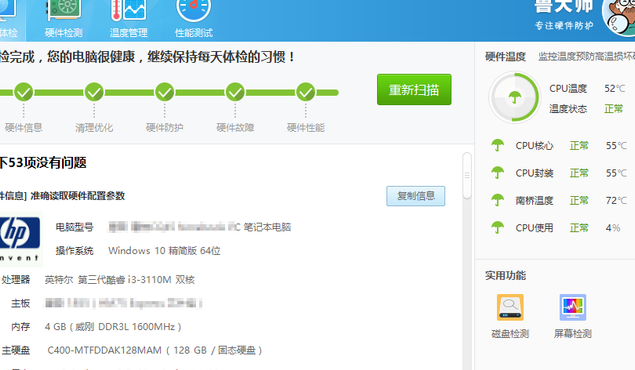Click the 硬件防护 step checkmark

(x=164, y=92)
